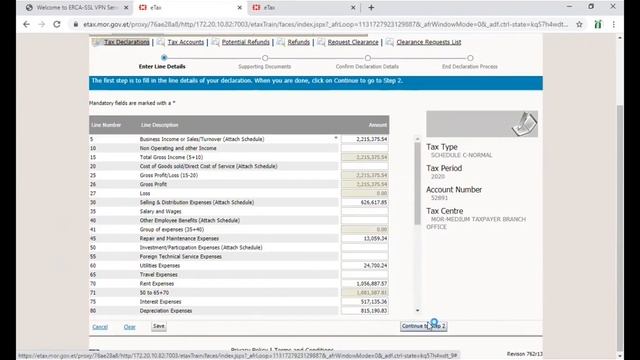Click the Line Description column header
640x360 pixels.
(x=160, y=125)
